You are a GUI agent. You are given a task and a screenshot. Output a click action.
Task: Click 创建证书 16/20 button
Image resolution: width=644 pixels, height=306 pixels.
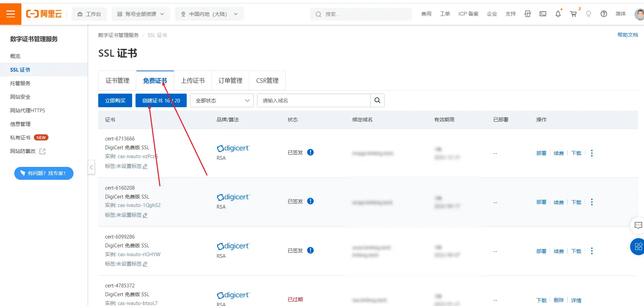tap(161, 100)
